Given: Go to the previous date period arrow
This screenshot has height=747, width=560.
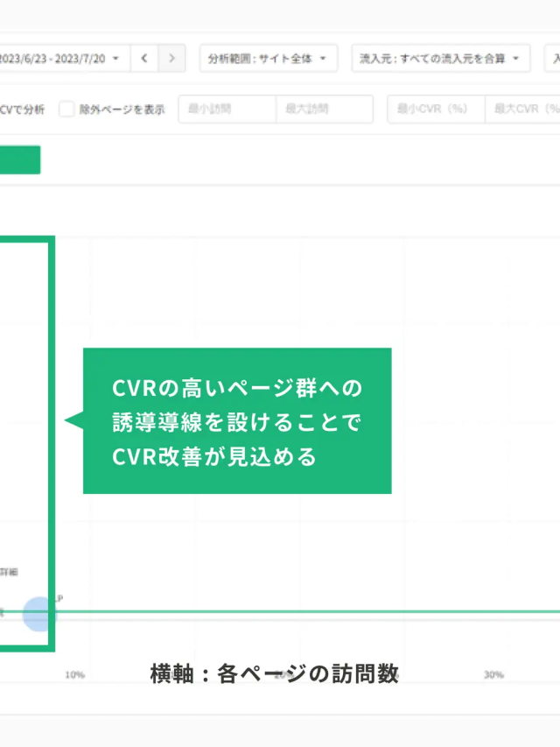Looking at the screenshot, I should pos(144,59).
